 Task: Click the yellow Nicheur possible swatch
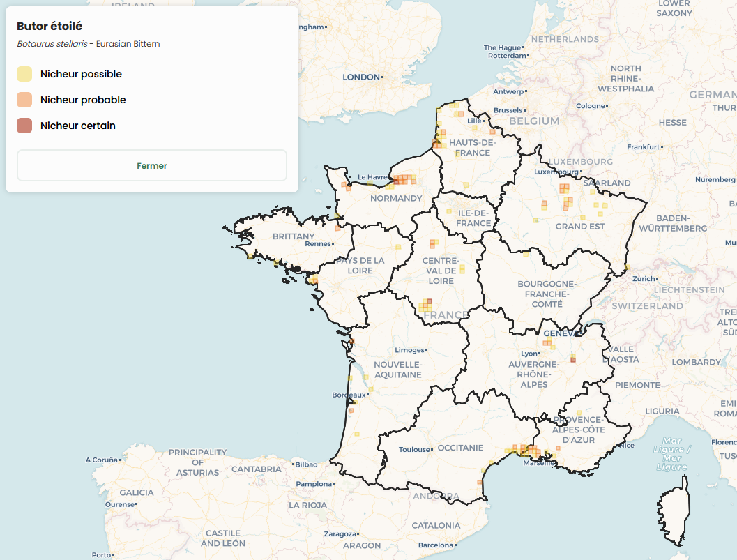[x=24, y=74]
